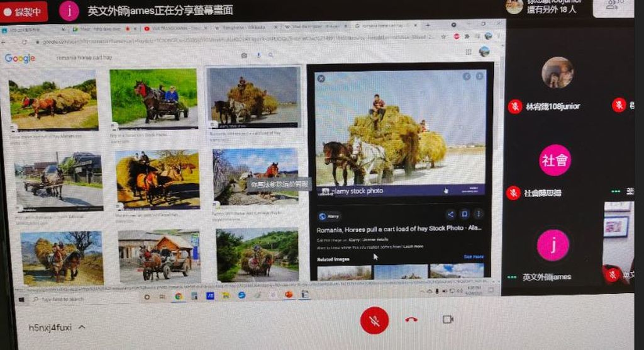Open Chrome from the shared taskbar
Screen dimensions: 644x350
pos(178,296)
